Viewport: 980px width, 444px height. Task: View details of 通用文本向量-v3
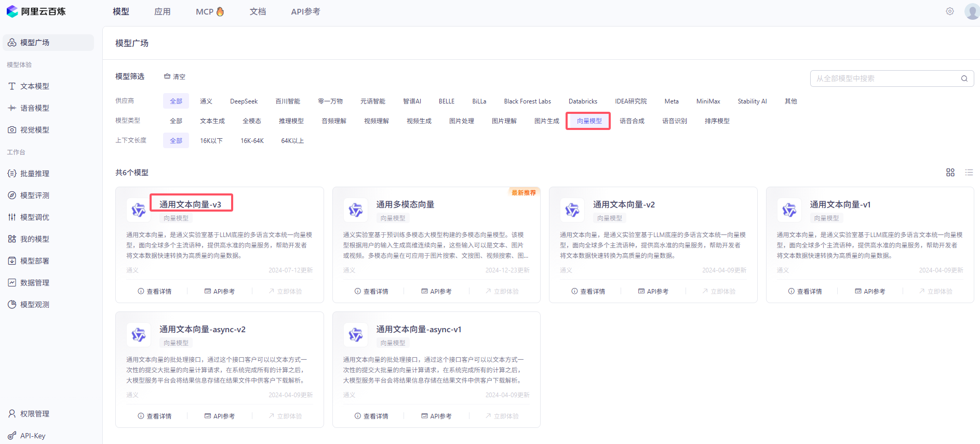click(x=154, y=292)
